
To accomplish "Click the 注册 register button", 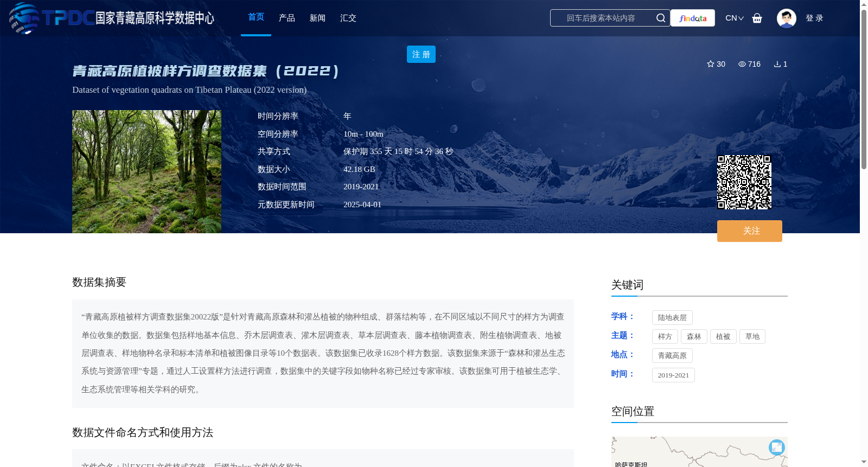I will point(421,54).
